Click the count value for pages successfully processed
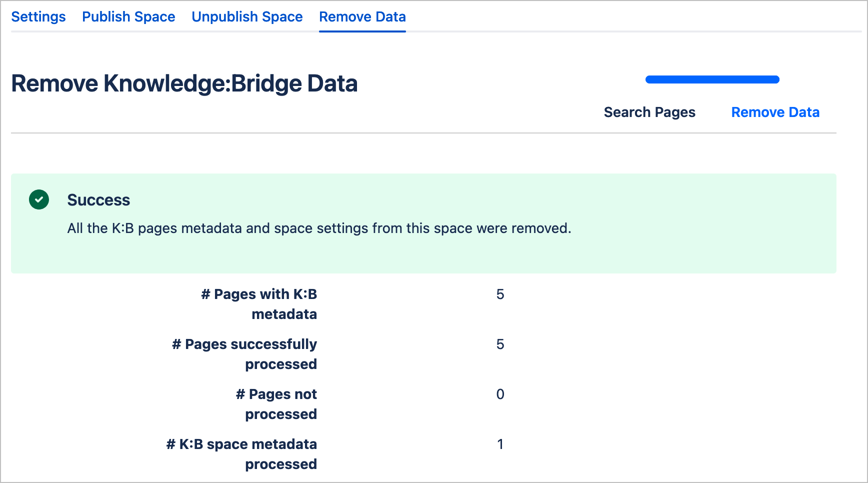Viewport: 868px width, 483px height. point(500,344)
